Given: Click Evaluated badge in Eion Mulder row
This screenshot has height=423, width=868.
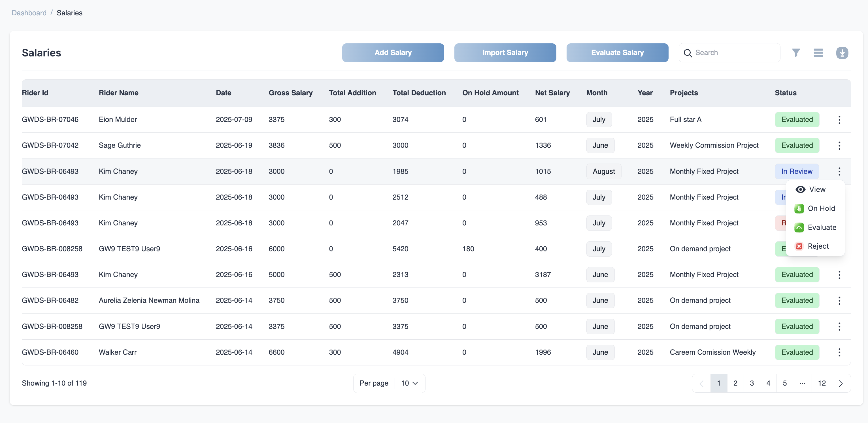Looking at the screenshot, I should (797, 120).
